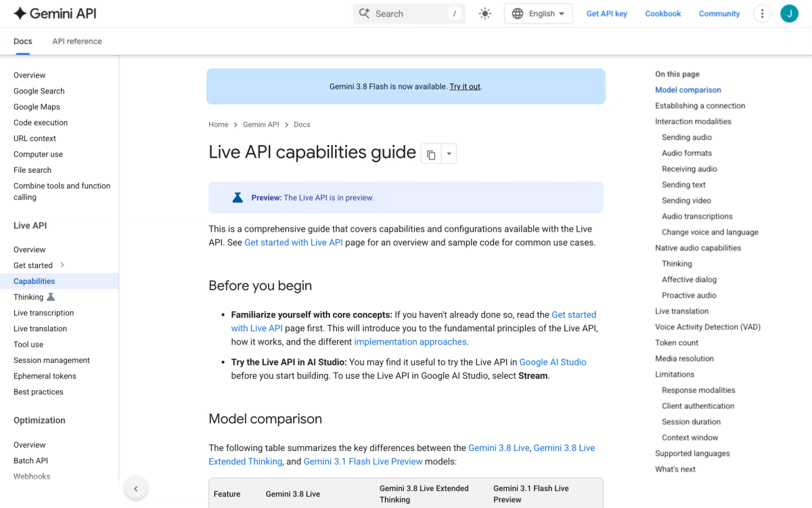
Task: Open Live translation in left sidebar
Action: pos(41,329)
